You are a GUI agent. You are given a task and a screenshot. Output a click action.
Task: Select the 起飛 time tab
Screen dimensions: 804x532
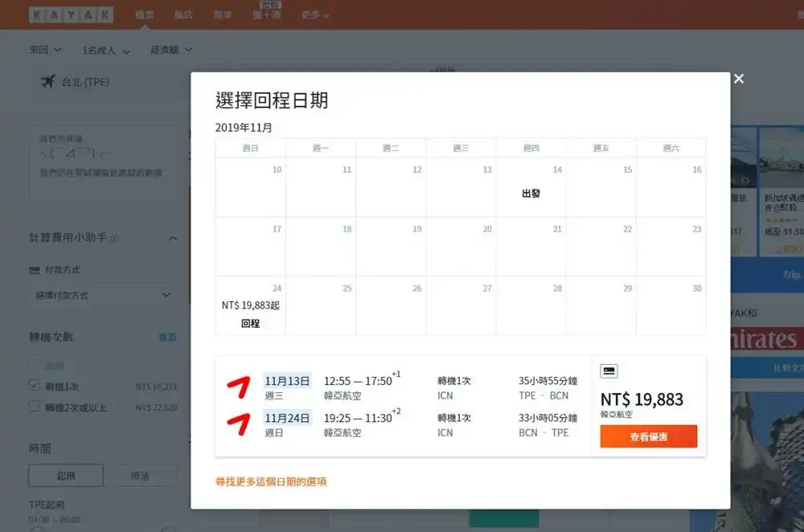click(66, 476)
